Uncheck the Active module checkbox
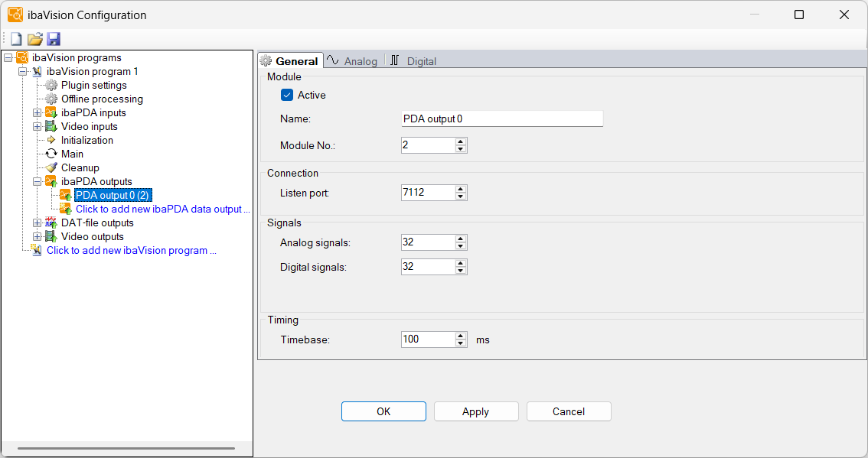This screenshot has width=868, height=458. [287, 95]
